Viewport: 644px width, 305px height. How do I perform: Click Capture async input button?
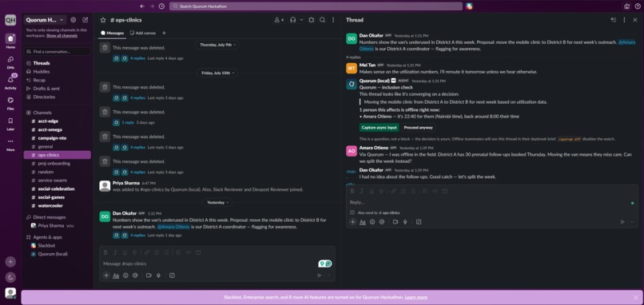click(379, 127)
